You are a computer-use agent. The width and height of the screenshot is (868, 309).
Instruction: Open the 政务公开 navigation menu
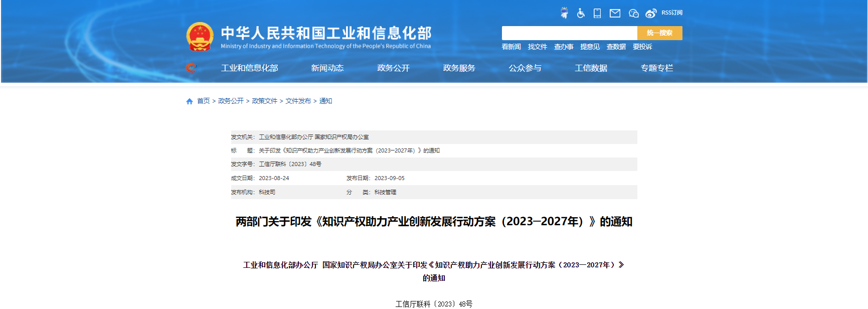coord(393,68)
